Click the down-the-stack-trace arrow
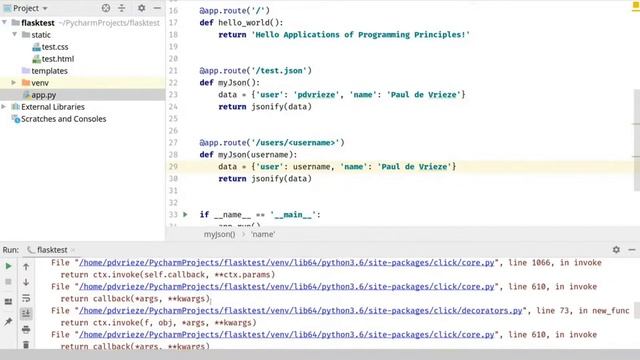640x360 pixels. tap(26, 282)
